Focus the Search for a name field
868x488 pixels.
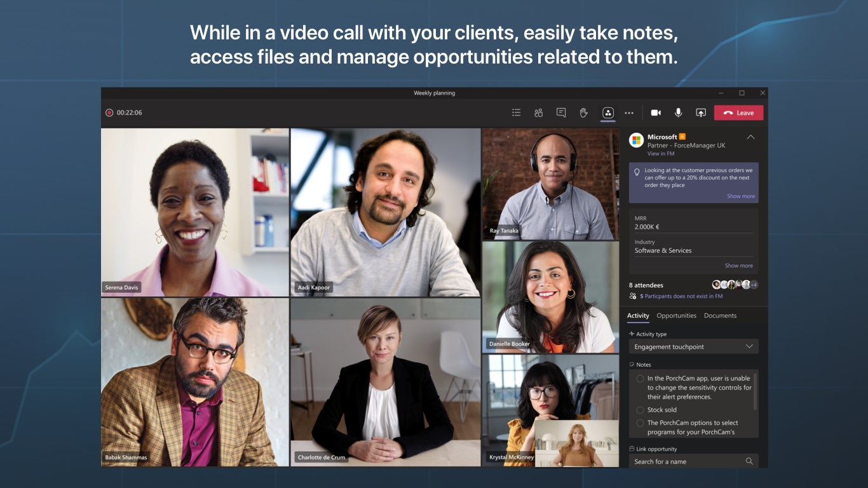693,461
